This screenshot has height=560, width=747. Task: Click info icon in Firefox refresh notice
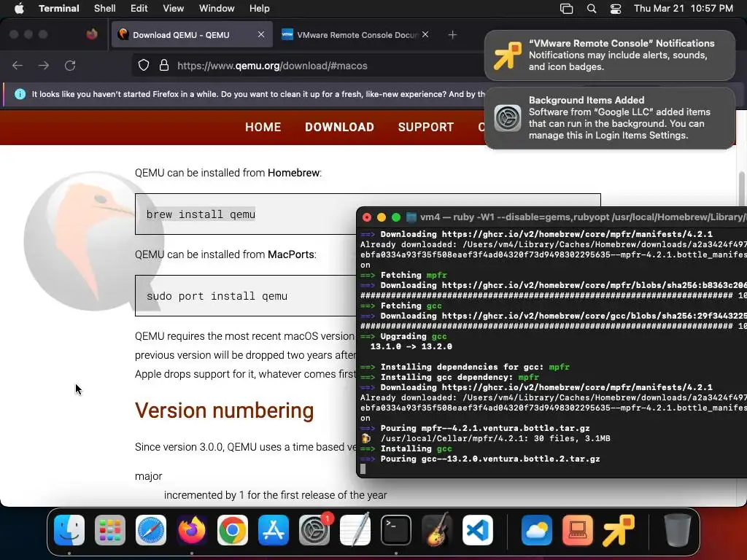(20, 94)
